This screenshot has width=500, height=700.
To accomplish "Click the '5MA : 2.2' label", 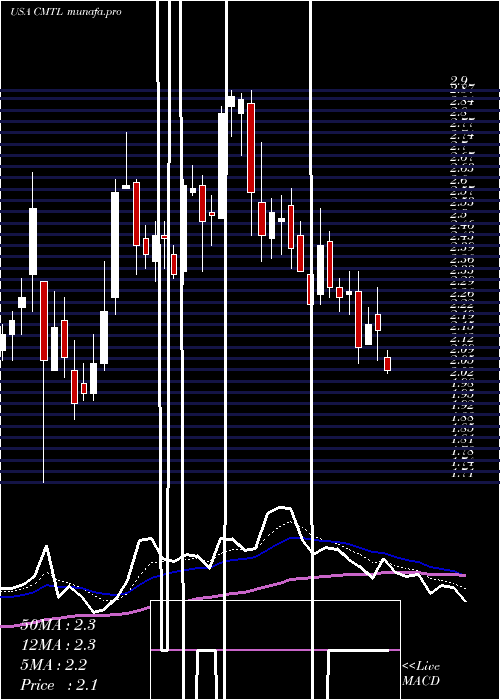I will pos(53,665).
